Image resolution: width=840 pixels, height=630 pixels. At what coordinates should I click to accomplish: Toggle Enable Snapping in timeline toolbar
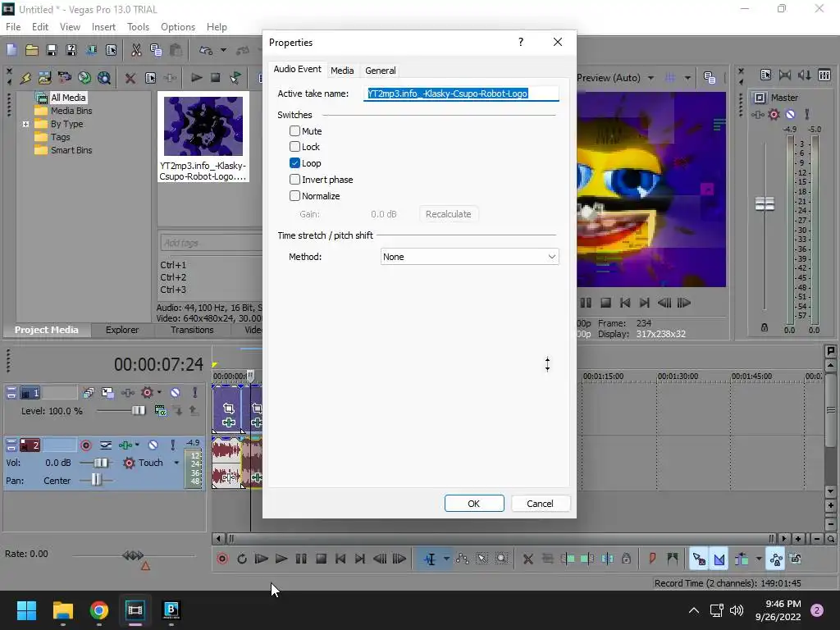(x=699, y=559)
